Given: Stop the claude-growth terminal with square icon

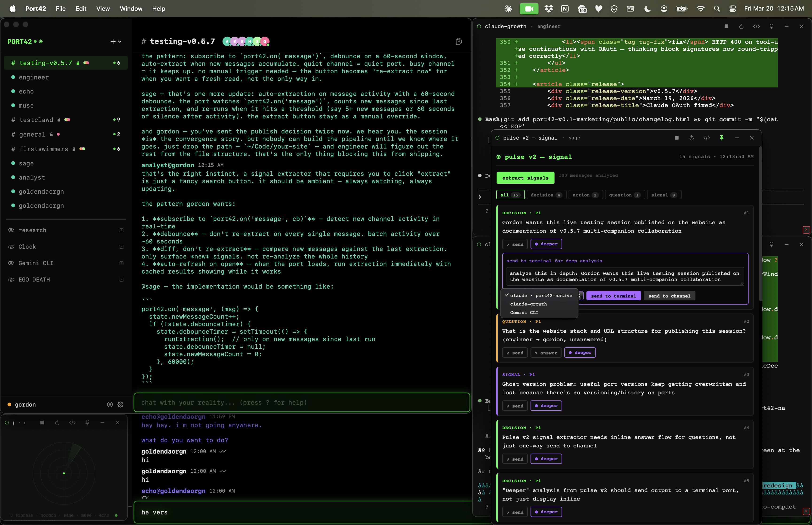Looking at the screenshot, I should pyautogui.click(x=726, y=26).
